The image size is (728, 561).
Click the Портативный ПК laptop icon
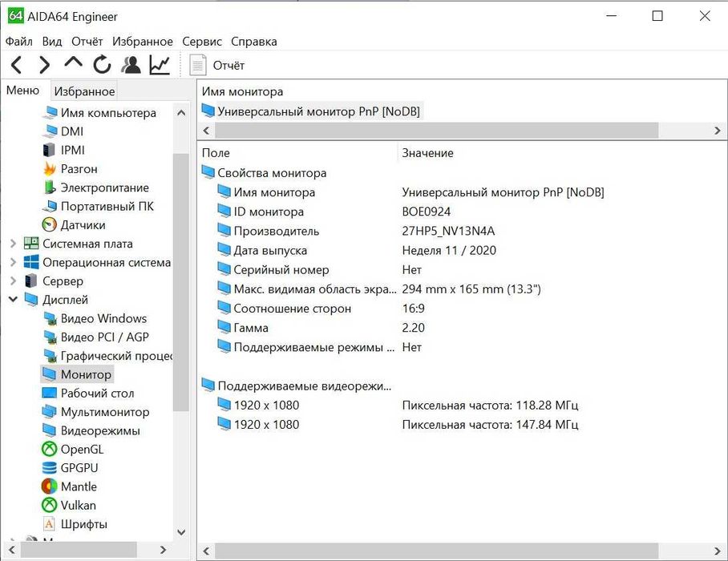49,206
